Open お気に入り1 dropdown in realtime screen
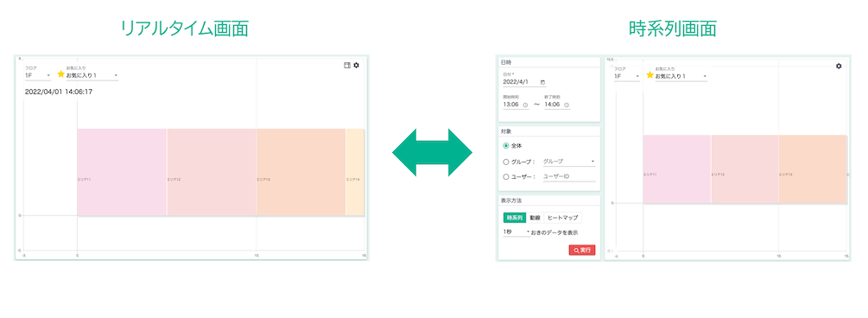This screenshot has width=868, height=318. pyautogui.click(x=92, y=75)
